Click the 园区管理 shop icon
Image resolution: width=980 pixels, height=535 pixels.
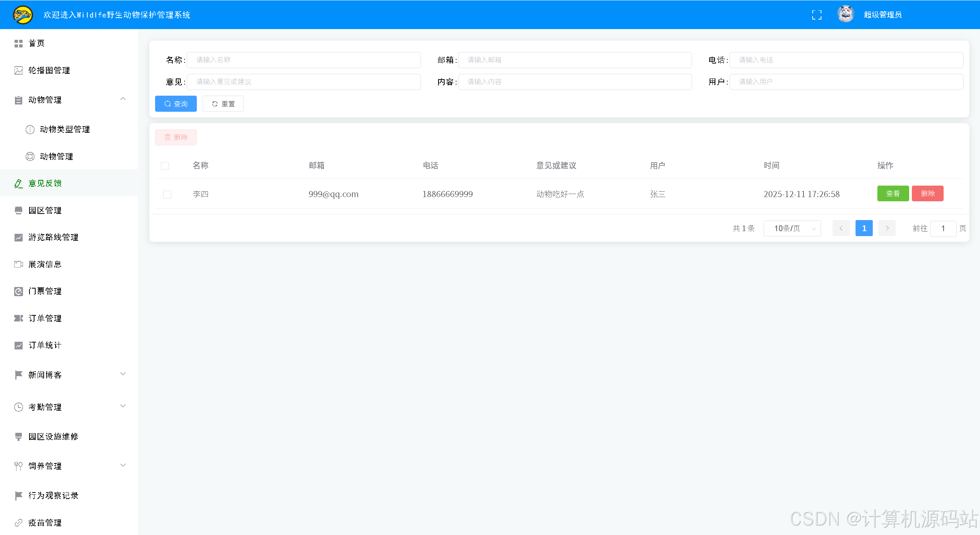(x=18, y=210)
